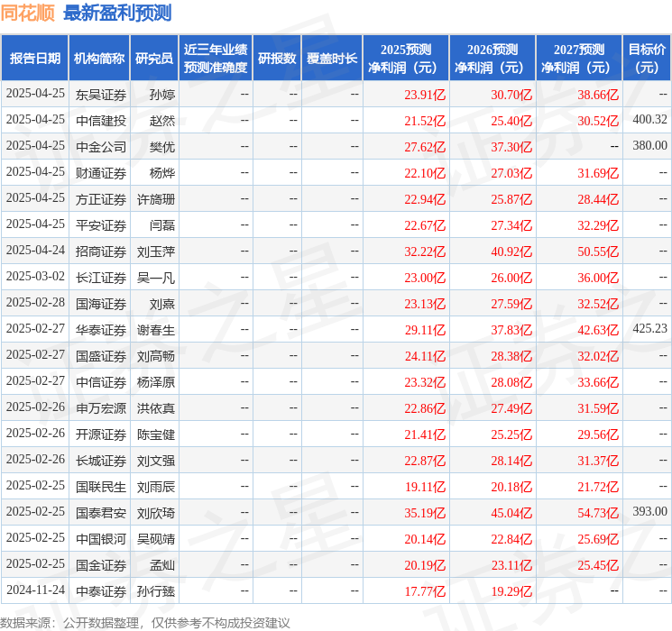Click 国金证券 institution name
This screenshot has width=672, height=631.
coord(101,565)
